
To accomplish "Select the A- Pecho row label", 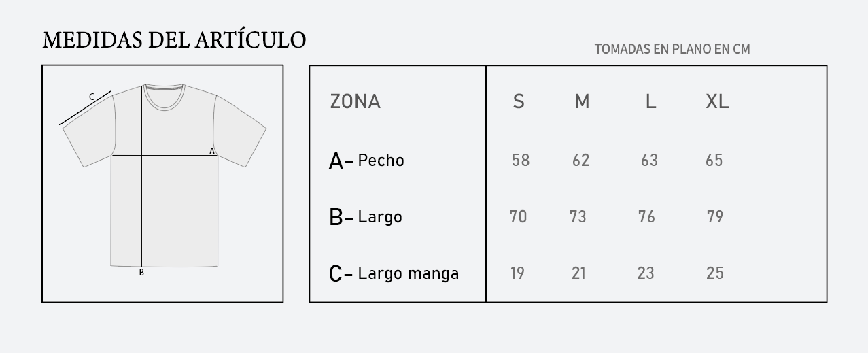I will 366,161.
